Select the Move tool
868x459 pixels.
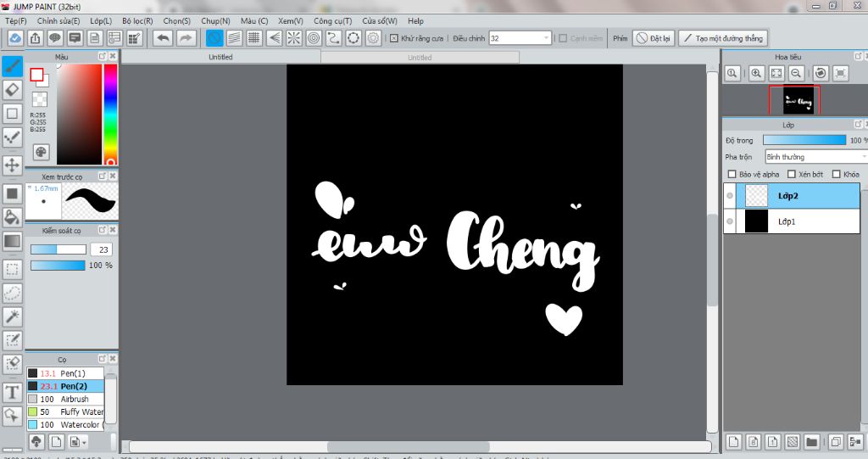[x=12, y=165]
